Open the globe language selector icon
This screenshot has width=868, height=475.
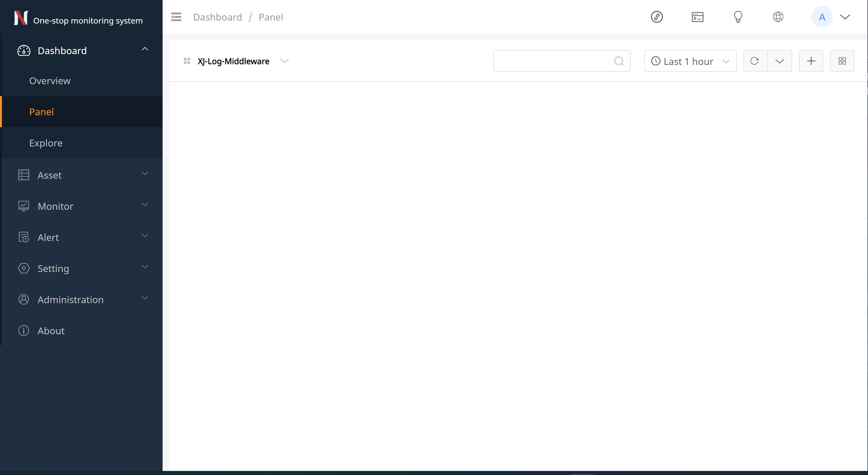tap(778, 17)
